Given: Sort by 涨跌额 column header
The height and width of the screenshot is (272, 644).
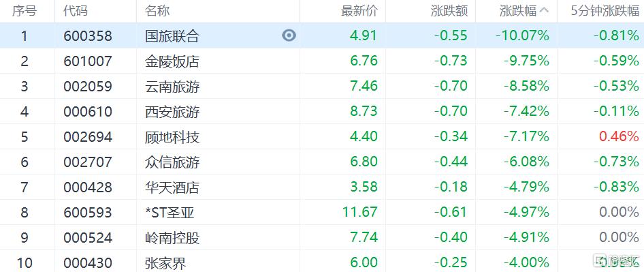Looking at the screenshot, I should (449, 11).
